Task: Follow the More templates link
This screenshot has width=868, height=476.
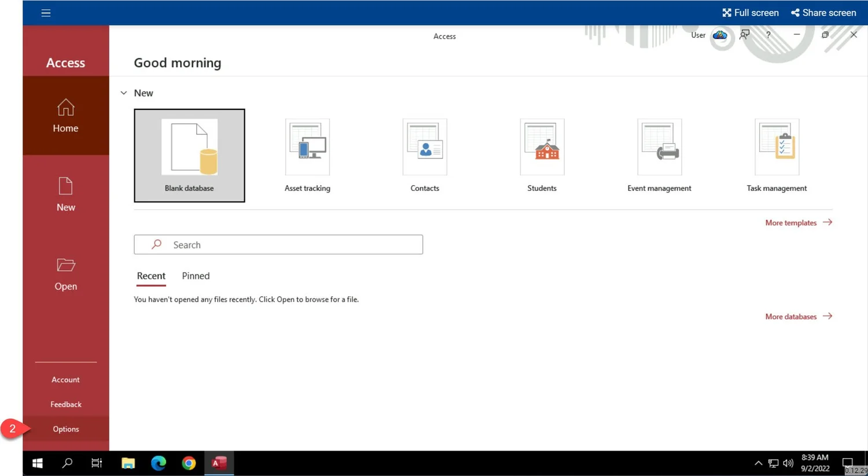Action: click(x=790, y=223)
